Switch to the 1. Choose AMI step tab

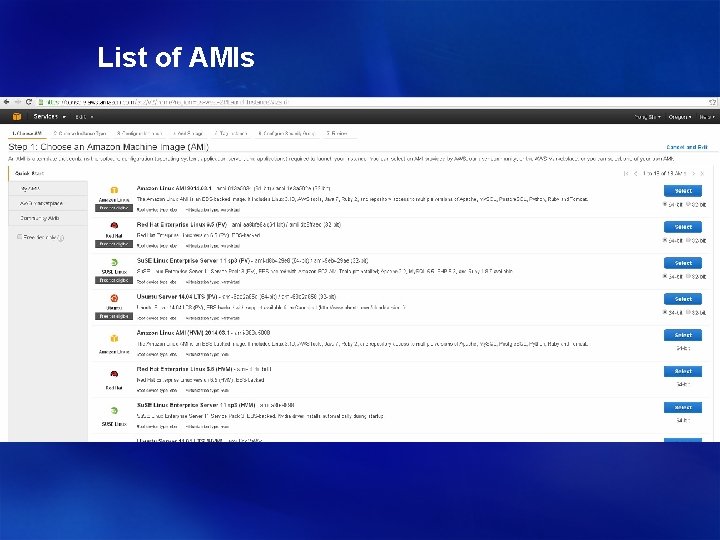(x=27, y=133)
